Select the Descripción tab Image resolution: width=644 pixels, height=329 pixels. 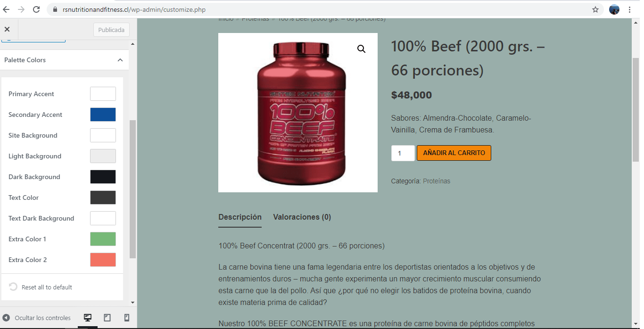pos(240,217)
